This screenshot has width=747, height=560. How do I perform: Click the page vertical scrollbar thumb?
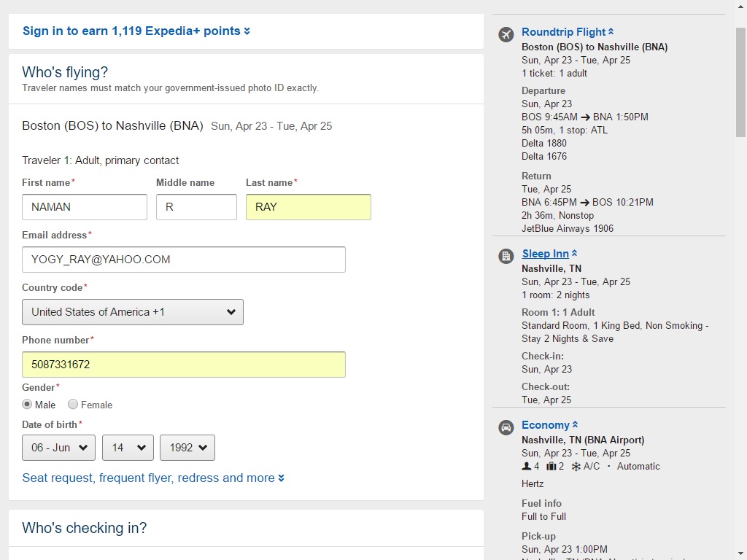(x=741, y=82)
